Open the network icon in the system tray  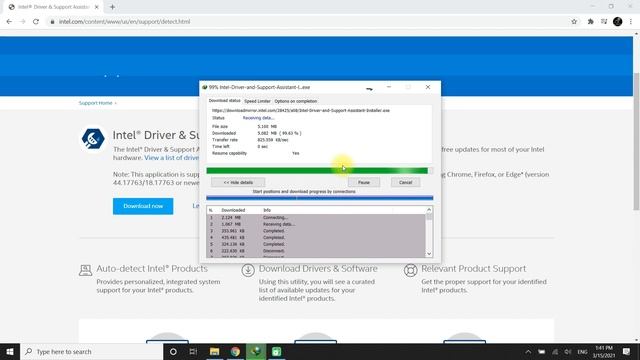(x=555, y=352)
